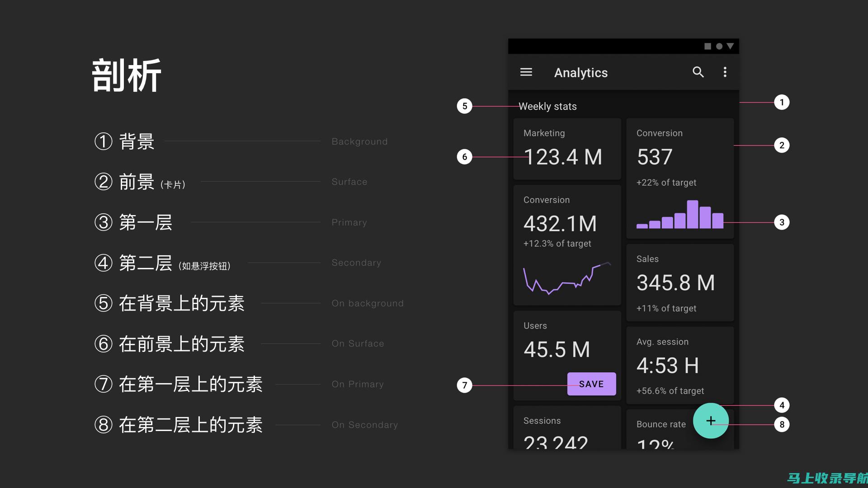The height and width of the screenshot is (488, 868).
Task: Click the +22% of target text
Action: (x=666, y=183)
